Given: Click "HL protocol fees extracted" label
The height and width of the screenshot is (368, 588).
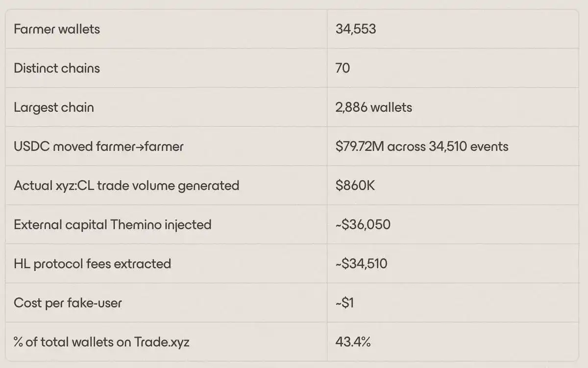Looking at the screenshot, I should [92, 264].
